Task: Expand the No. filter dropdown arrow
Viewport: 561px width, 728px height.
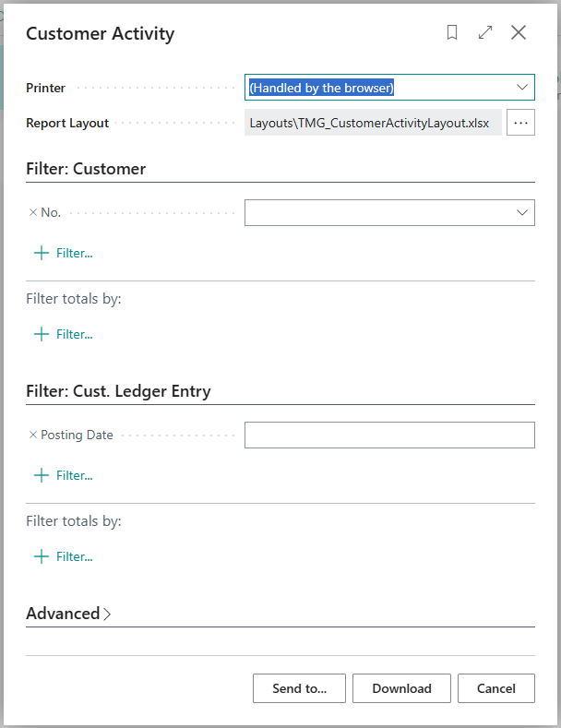Action: (522, 212)
